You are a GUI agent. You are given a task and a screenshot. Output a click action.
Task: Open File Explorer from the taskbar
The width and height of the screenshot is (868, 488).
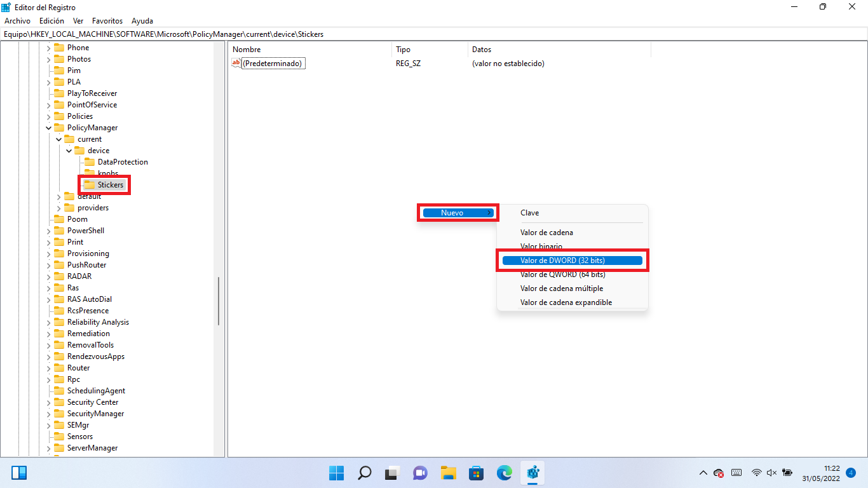(449, 473)
